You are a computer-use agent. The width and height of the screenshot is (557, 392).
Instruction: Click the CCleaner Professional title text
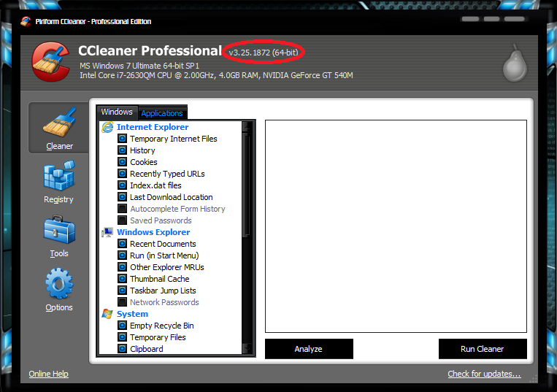pyautogui.click(x=150, y=51)
